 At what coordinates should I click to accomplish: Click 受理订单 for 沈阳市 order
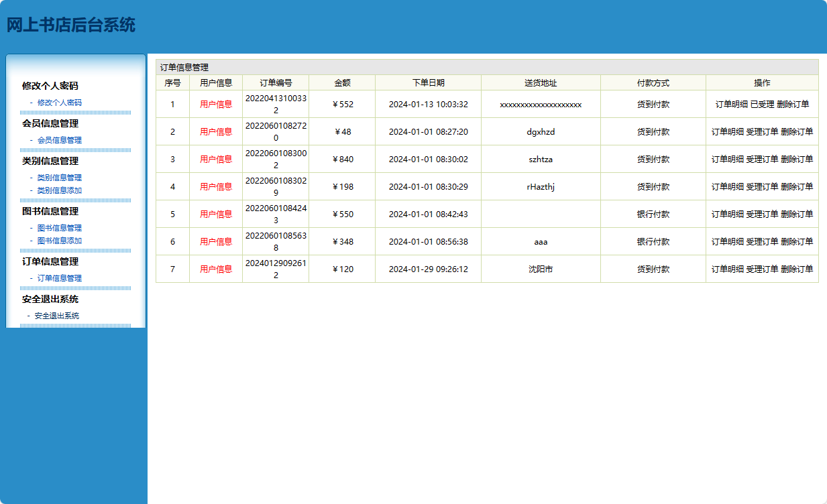tap(762, 269)
